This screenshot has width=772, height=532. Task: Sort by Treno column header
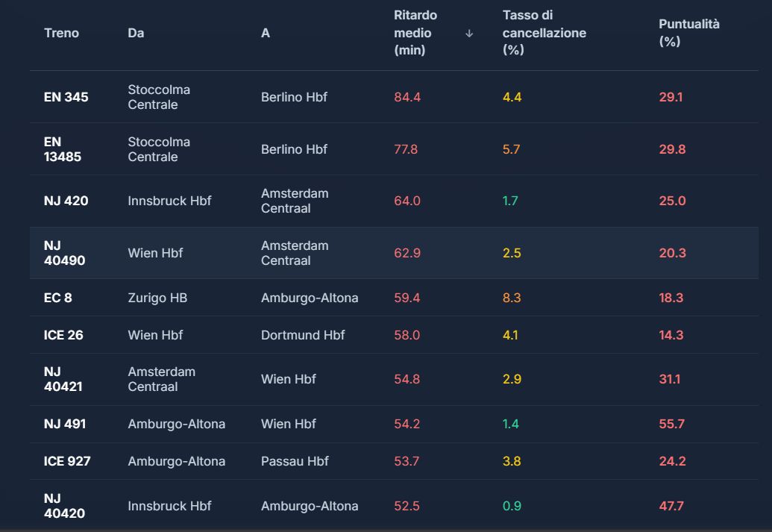(x=61, y=33)
